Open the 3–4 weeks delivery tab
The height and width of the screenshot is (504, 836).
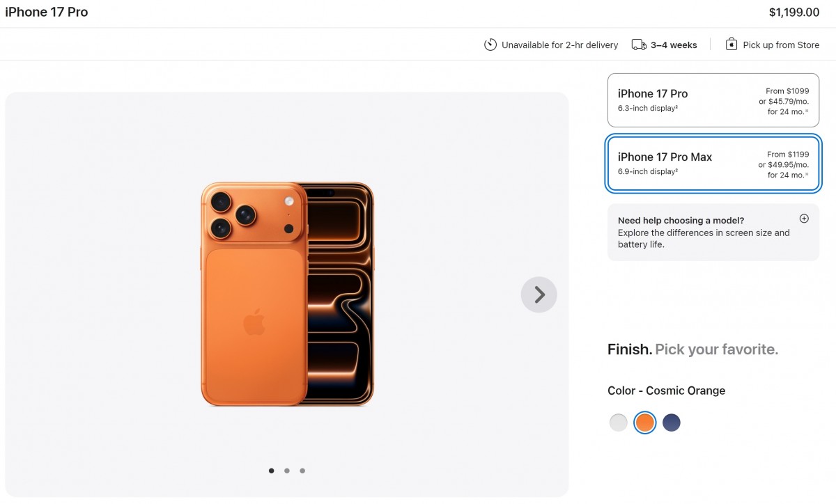tap(673, 45)
